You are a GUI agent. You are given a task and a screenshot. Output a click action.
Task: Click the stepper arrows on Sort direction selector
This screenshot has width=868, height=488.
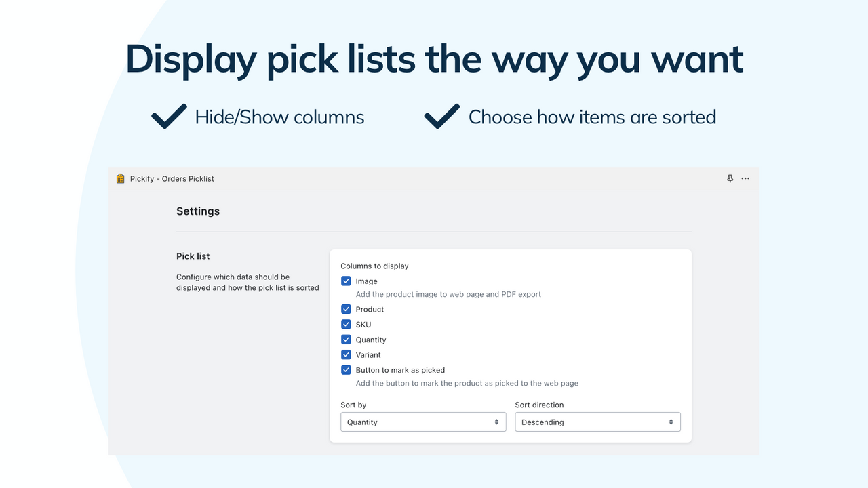(x=671, y=422)
